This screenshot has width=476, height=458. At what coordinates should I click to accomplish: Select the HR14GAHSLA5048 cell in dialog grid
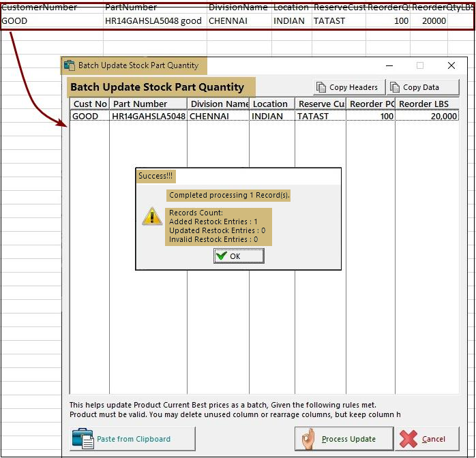coord(148,116)
